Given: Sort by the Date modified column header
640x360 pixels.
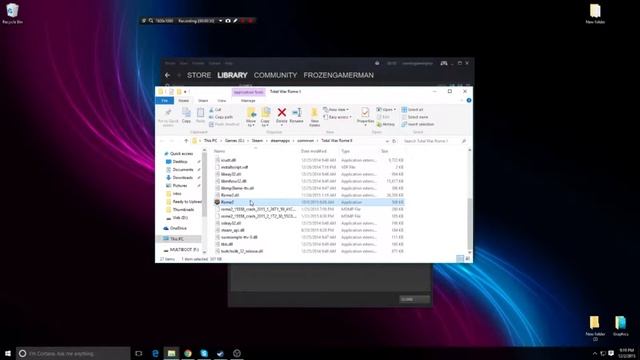Looking at the screenshot, I should coord(313,151).
